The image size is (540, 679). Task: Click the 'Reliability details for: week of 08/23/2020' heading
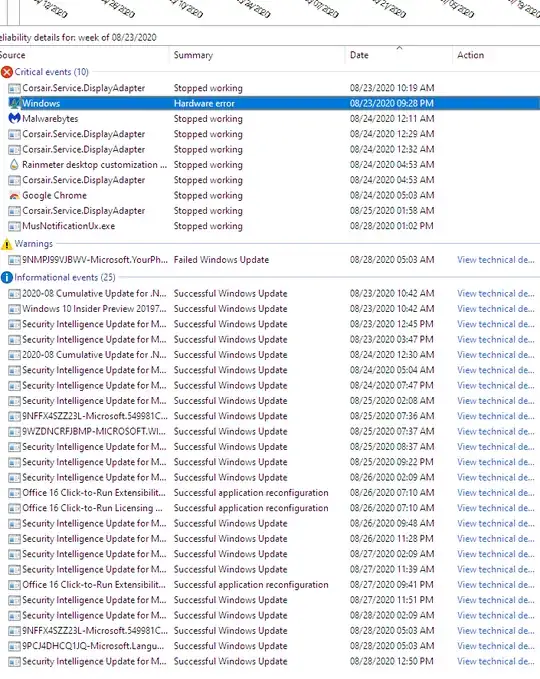tap(78, 38)
